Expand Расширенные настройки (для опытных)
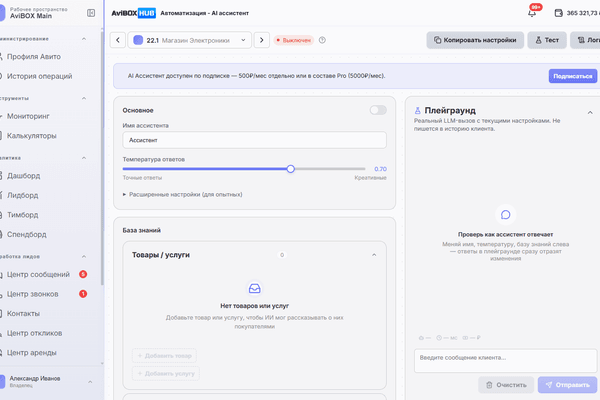600x400 pixels. pos(183,194)
